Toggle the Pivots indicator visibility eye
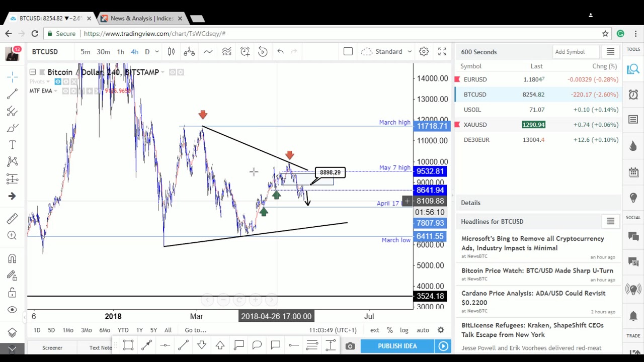644x362 pixels. pyautogui.click(x=58, y=81)
